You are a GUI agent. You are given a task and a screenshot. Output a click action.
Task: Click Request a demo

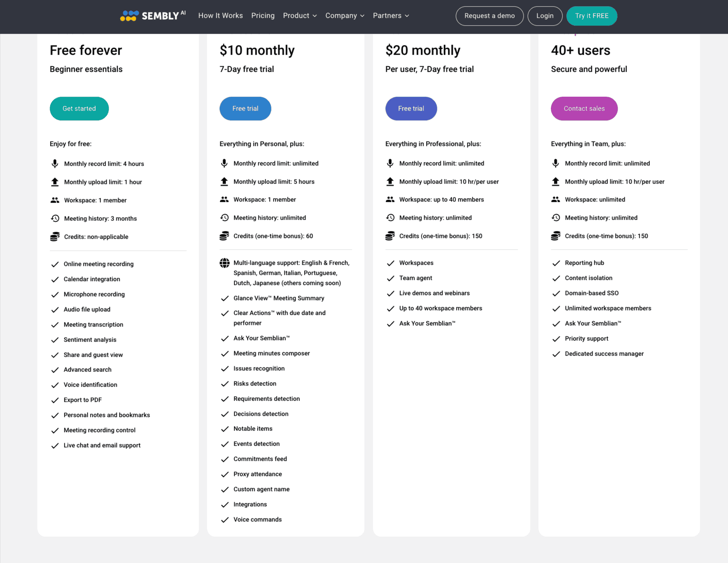coord(489,16)
